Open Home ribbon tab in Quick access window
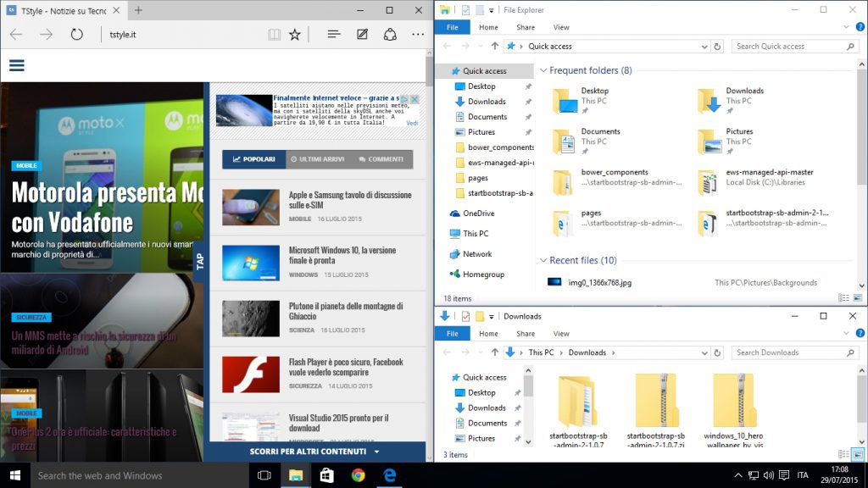Image resolution: width=868 pixels, height=488 pixels. pos(488,27)
